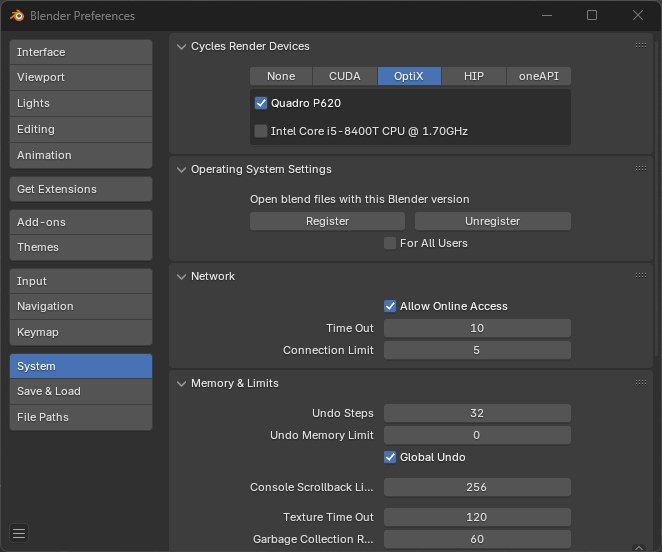
Task: Enable the For All Users checkbox
Action: coord(390,243)
